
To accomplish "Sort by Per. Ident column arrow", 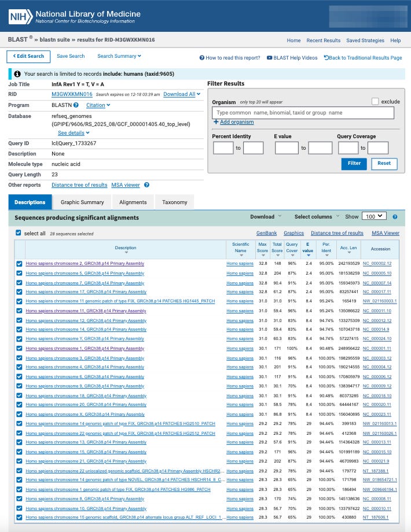I will click(x=326, y=255).
